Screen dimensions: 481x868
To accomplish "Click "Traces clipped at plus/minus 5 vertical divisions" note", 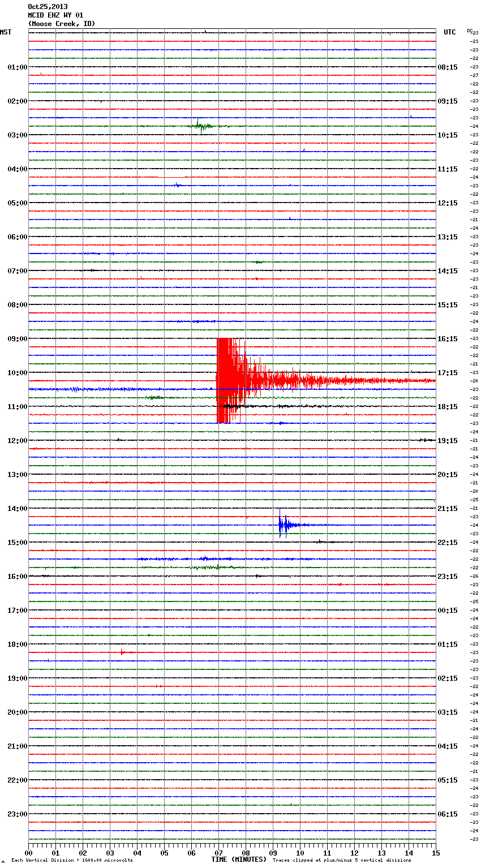I will 342,861.
